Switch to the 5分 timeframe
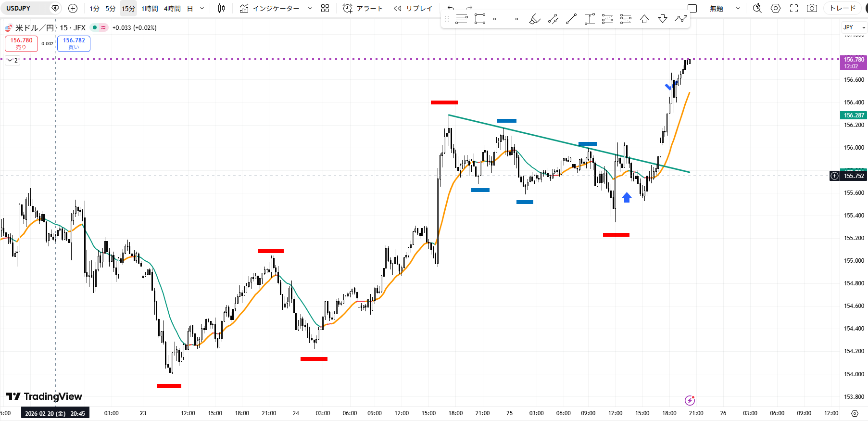 [111, 8]
